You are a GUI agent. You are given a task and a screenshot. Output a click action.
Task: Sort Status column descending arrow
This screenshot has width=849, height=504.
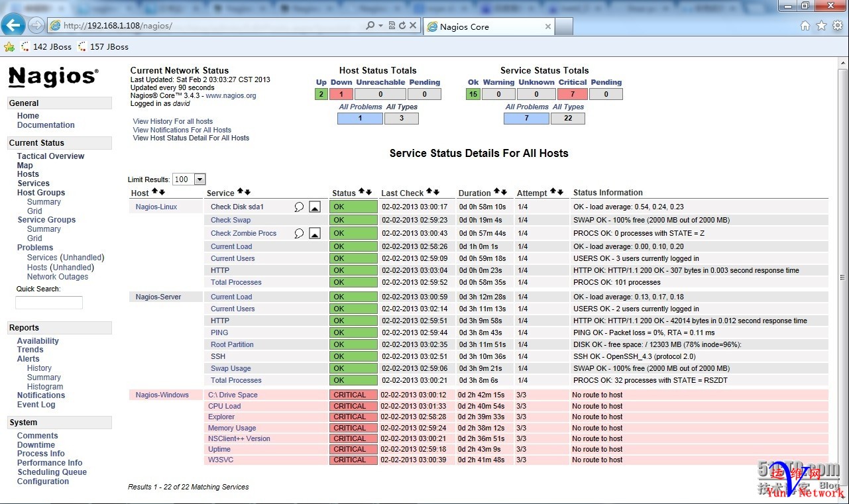(x=368, y=192)
